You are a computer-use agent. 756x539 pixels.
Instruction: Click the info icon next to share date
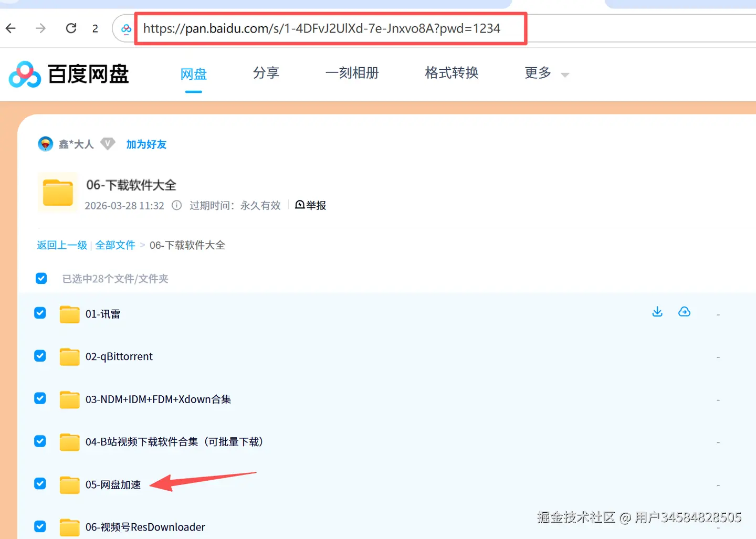coord(177,205)
